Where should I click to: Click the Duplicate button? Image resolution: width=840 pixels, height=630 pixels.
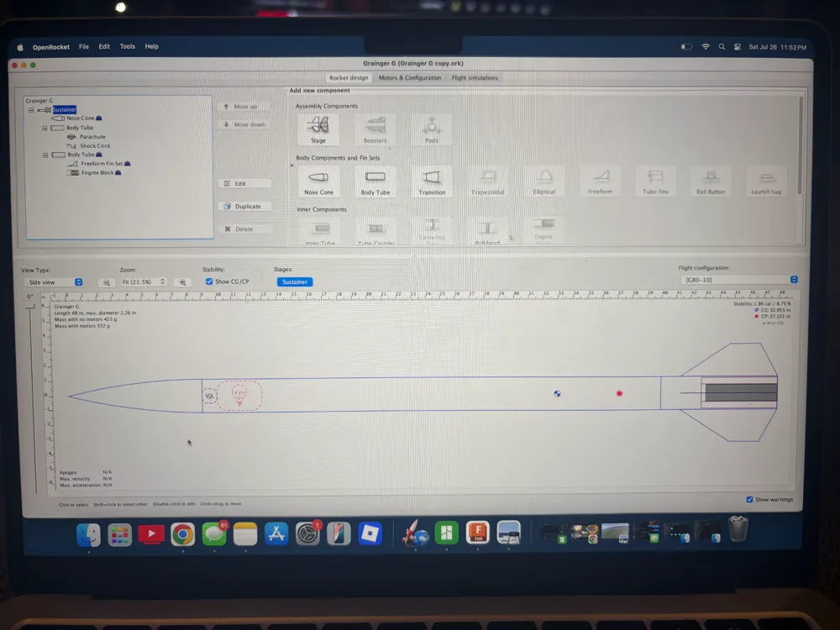[244, 207]
